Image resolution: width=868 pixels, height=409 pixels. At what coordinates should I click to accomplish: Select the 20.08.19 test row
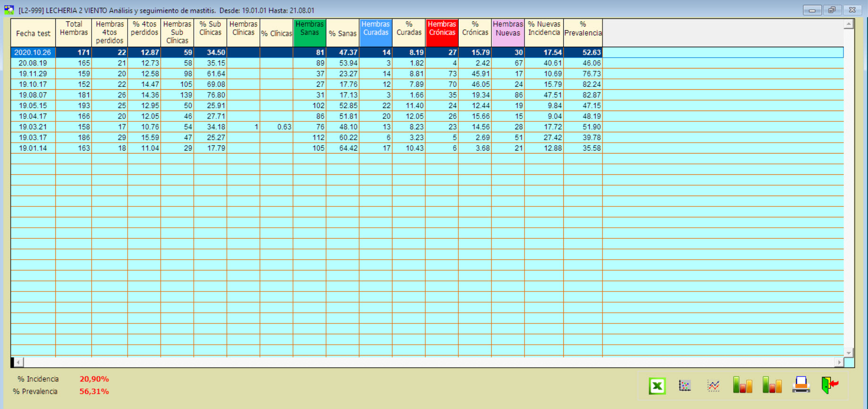tap(33, 63)
